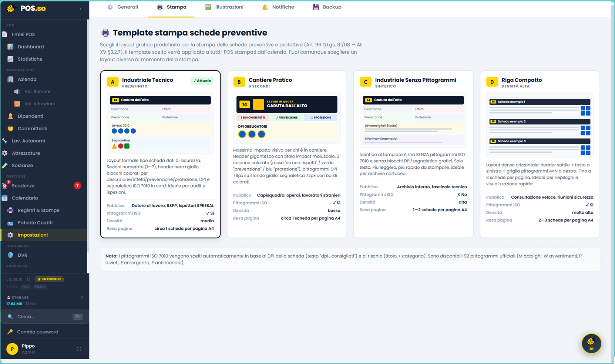The image size is (615, 364).
Task: Click the Scadenze badge showing 7
Action: (77, 186)
